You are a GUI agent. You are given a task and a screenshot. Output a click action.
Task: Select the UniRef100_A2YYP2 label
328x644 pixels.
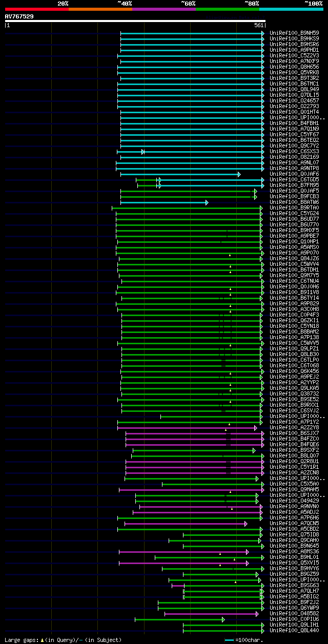tap(294, 382)
